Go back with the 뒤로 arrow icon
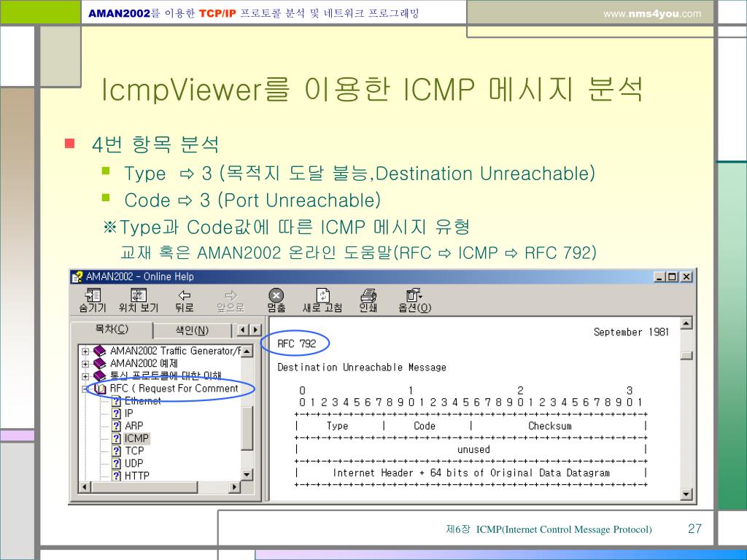747x560 pixels. [185, 295]
